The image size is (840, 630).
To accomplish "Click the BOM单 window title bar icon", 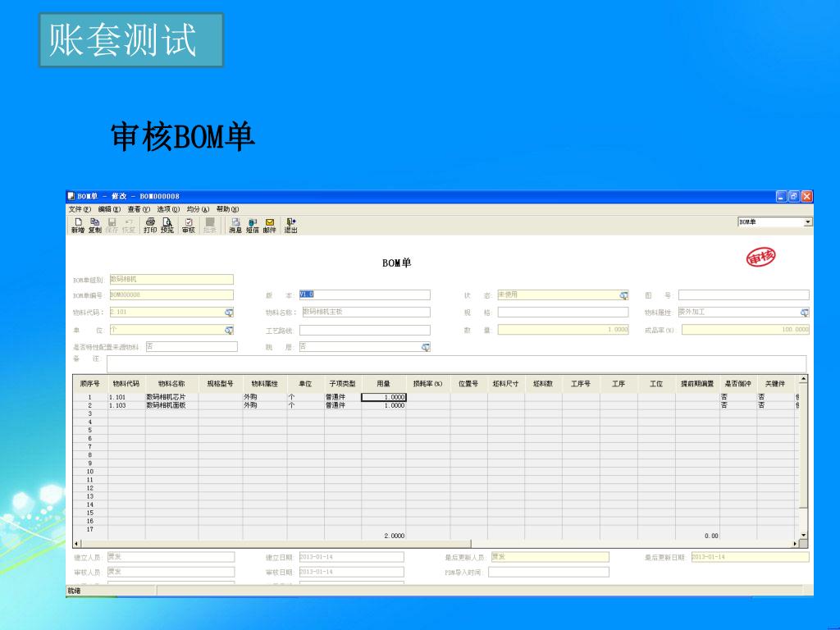I will (x=71, y=196).
